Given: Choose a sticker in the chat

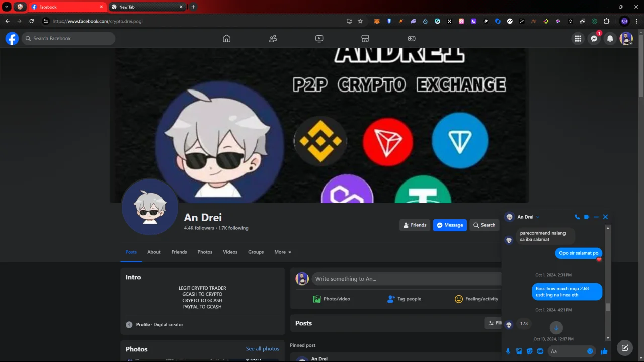Looking at the screenshot, I should 530,351.
